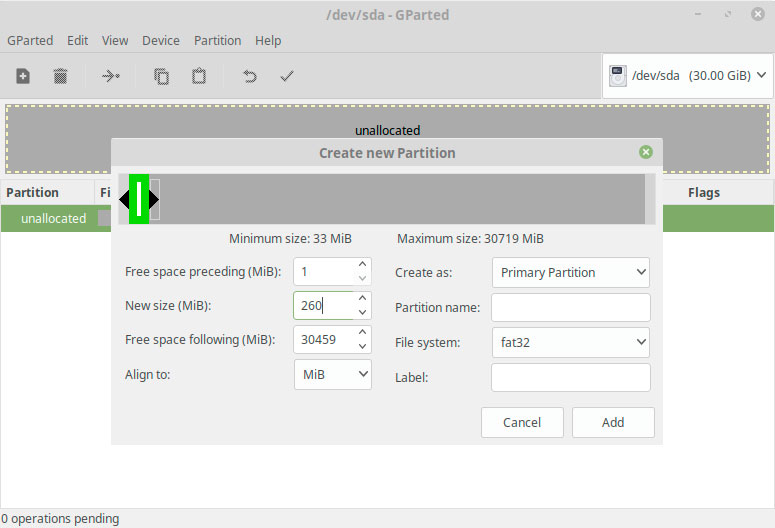The width and height of the screenshot is (775, 528).
Task: Click the 'Maximum size: 30719 MiB' text
Action: (470, 239)
